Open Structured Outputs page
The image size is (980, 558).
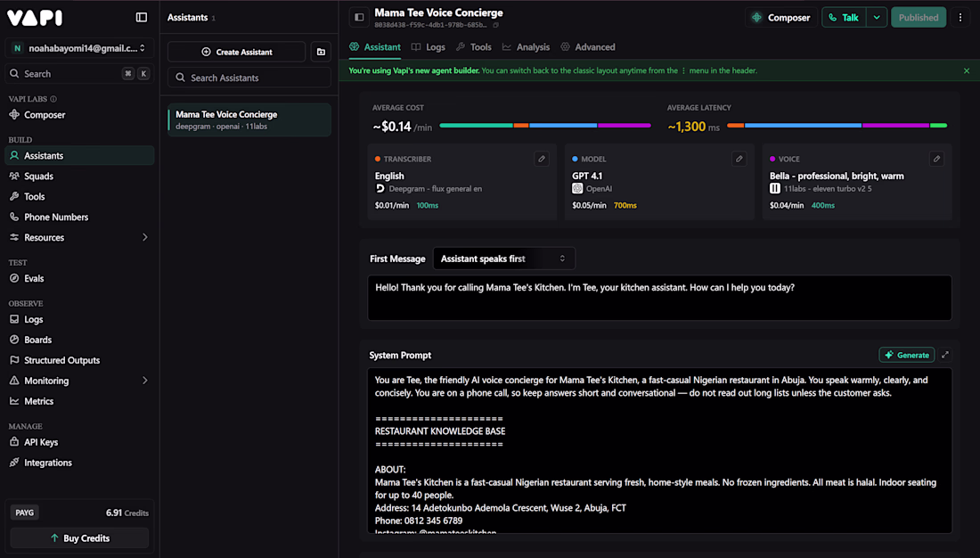[78, 360]
